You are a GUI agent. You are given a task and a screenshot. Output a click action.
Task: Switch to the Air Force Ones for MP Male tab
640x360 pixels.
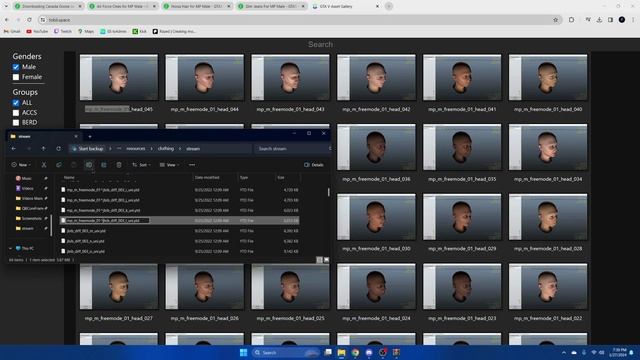point(122,6)
